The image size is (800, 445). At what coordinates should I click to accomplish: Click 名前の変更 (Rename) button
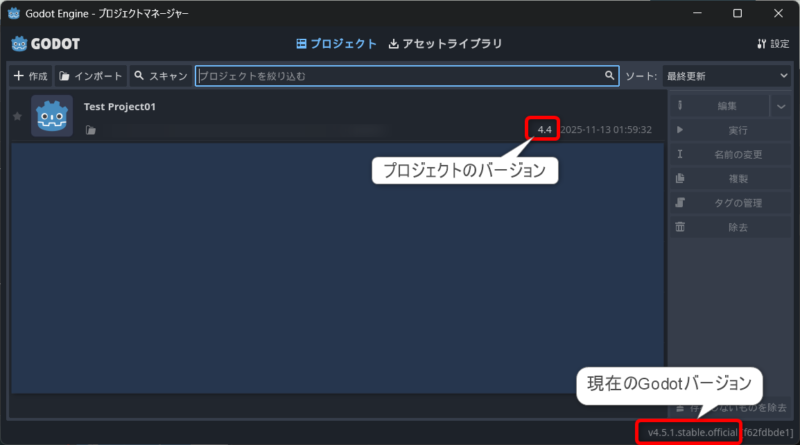click(727, 155)
